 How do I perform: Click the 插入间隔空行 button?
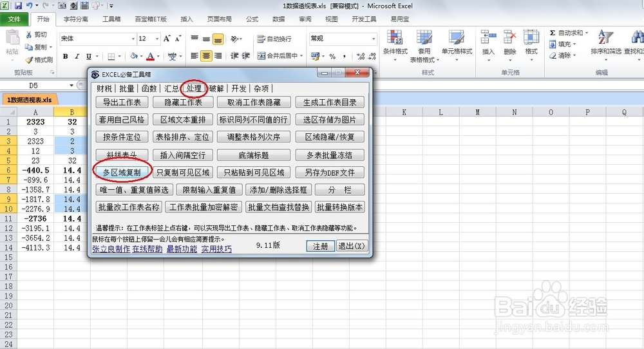183,155
